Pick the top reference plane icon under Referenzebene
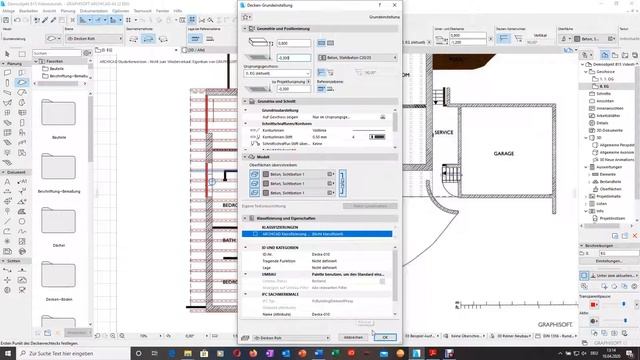Viewport: 640px width, 360px height. click(322, 89)
